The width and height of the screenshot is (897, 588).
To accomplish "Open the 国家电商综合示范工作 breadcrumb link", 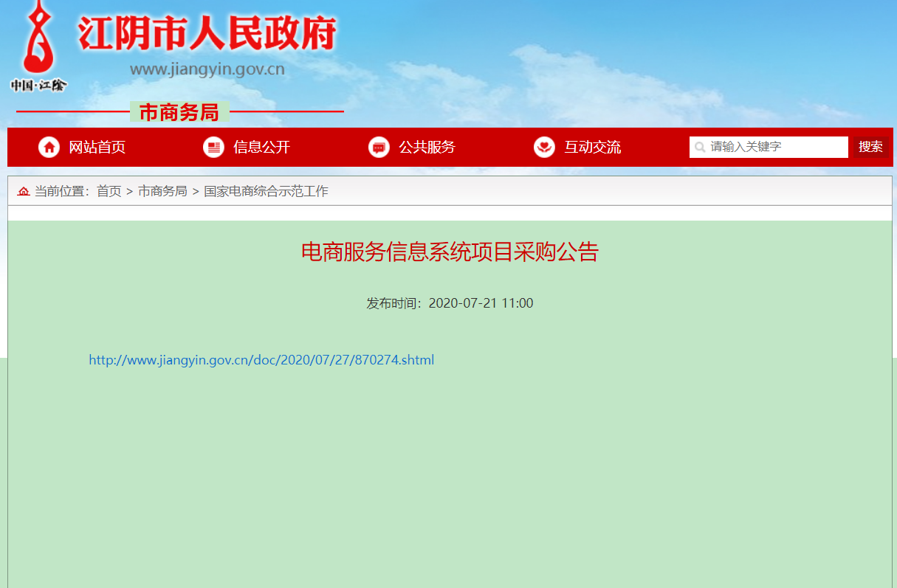I will click(266, 192).
